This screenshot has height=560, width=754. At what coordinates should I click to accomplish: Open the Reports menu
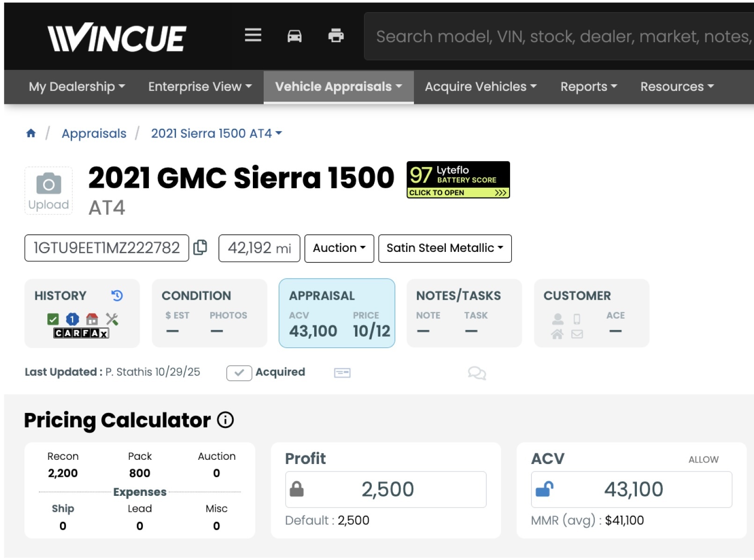tap(588, 87)
